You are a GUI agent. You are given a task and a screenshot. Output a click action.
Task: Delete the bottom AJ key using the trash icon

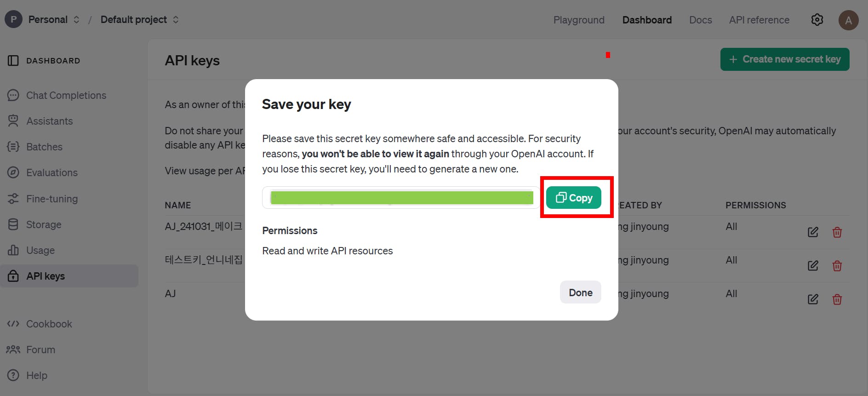click(837, 299)
